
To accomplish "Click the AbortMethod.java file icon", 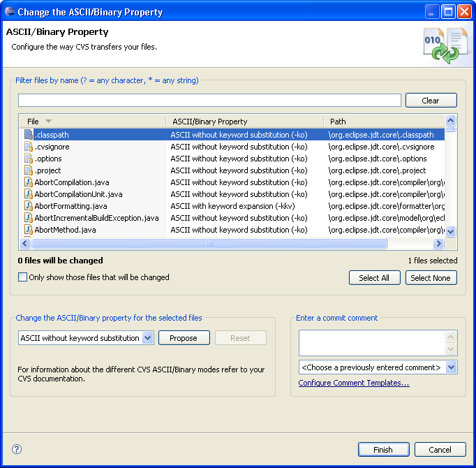I will click(x=29, y=229).
